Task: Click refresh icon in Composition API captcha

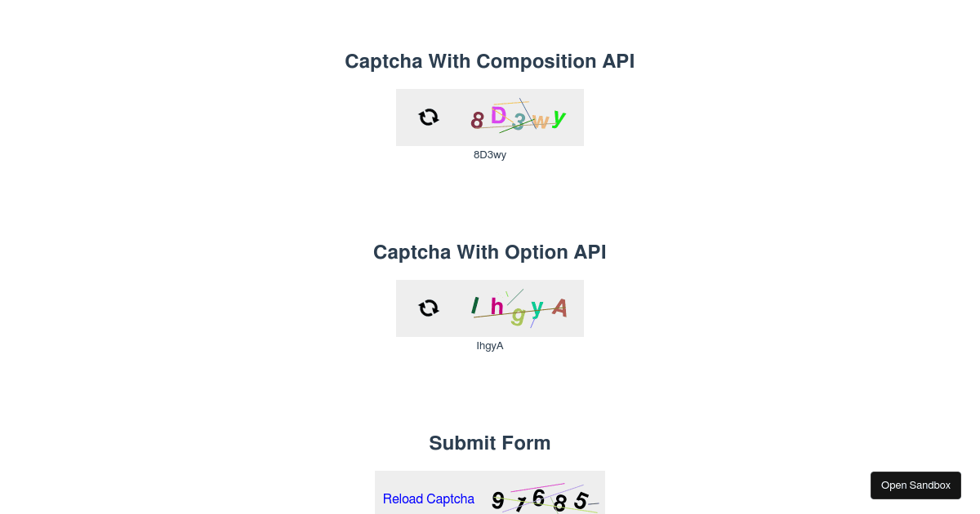Action: (x=429, y=117)
